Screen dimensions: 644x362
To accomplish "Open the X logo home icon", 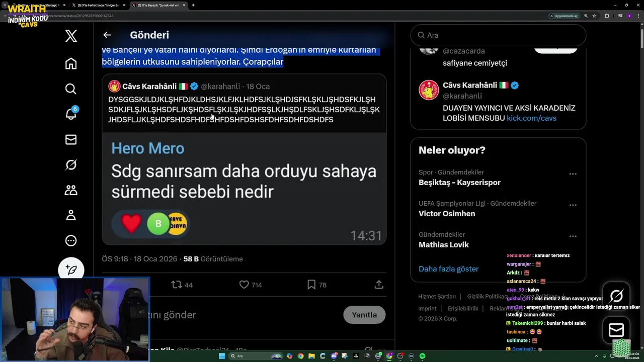I will tap(71, 36).
